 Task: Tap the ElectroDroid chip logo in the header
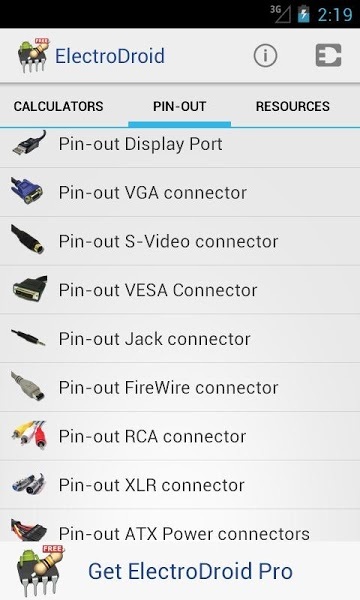pos(33,55)
